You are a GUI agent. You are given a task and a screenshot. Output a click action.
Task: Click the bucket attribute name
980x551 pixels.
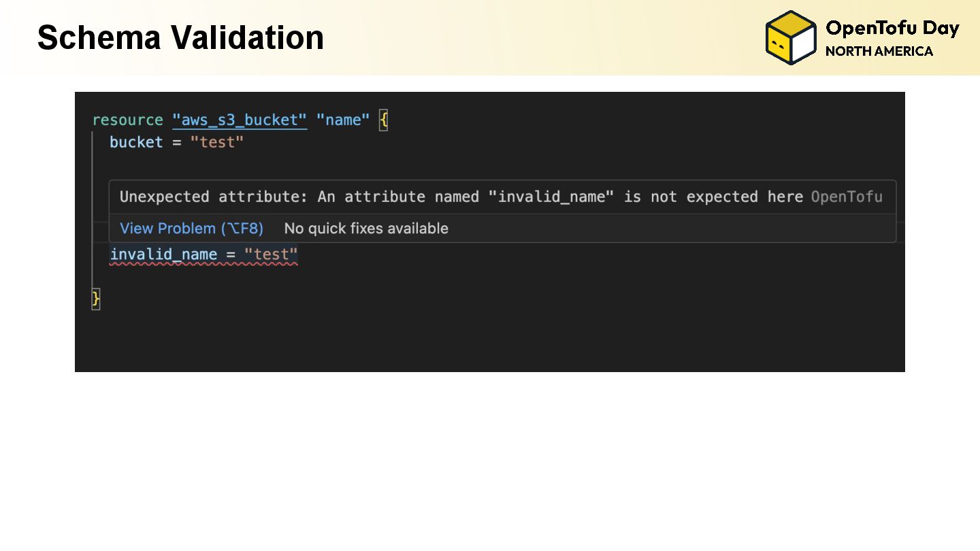click(x=136, y=142)
